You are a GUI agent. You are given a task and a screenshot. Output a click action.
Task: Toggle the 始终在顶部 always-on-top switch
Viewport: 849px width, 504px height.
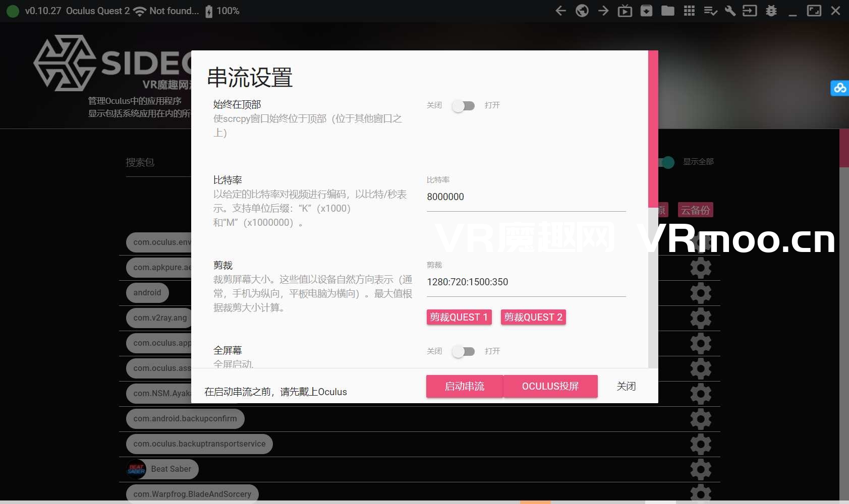464,105
